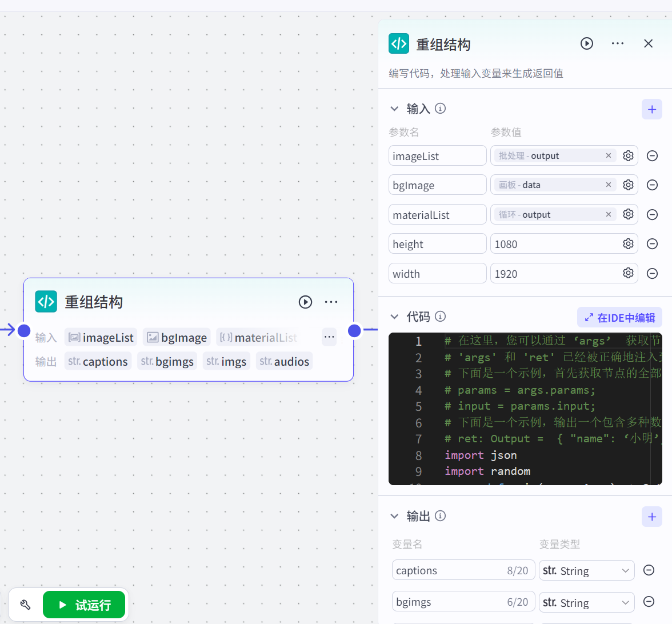The image size is (672, 624).
Task: Remove the bgimgs output row
Action: [x=649, y=602]
